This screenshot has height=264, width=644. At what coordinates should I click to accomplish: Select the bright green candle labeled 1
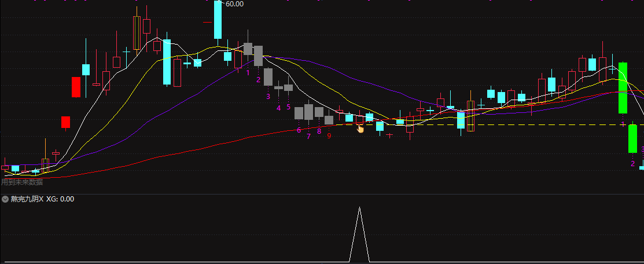[623, 88]
